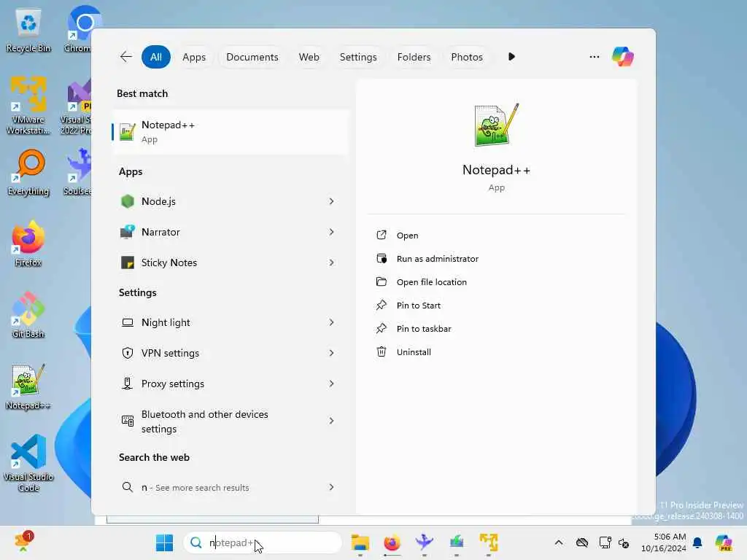Open Proxy settings result

click(x=230, y=384)
